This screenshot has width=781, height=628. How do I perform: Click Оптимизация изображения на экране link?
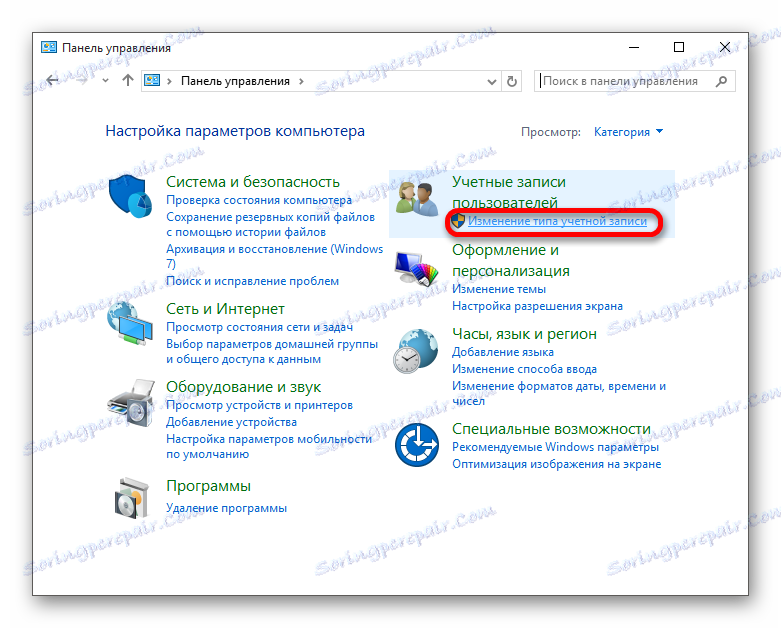(556, 464)
